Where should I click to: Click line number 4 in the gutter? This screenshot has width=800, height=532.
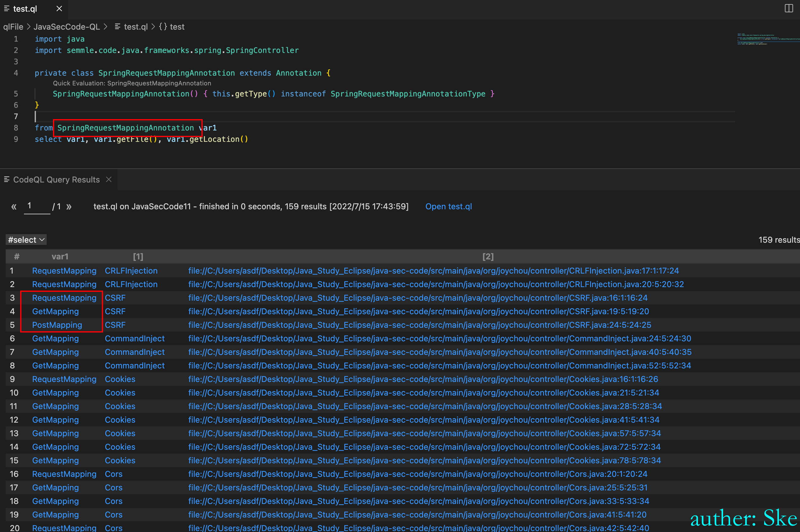(x=16, y=73)
